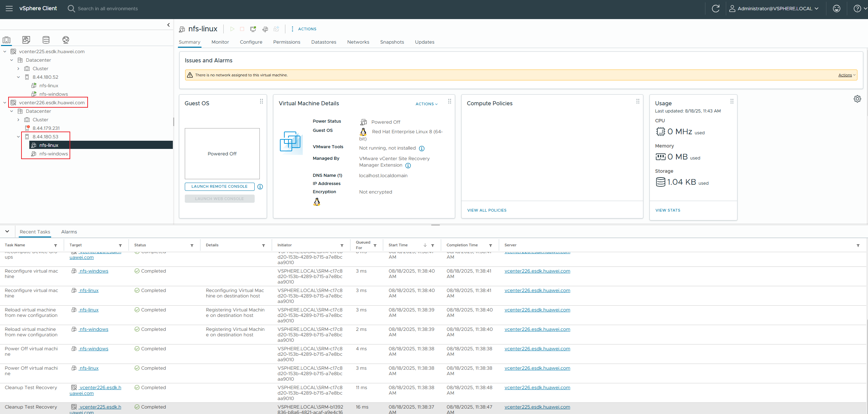The width and height of the screenshot is (868, 414).
Task: Click the Edit Settings toolbar icon
Action: [x=265, y=29]
